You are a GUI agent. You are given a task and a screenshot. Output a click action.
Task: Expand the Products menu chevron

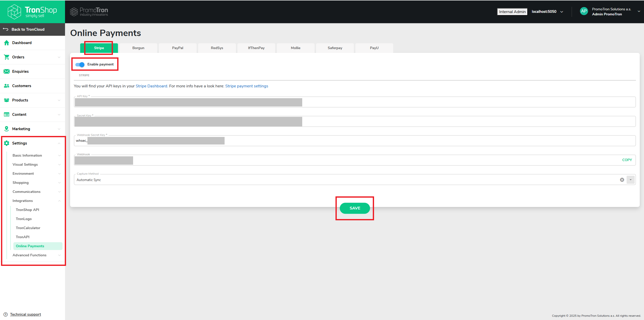(x=59, y=100)
